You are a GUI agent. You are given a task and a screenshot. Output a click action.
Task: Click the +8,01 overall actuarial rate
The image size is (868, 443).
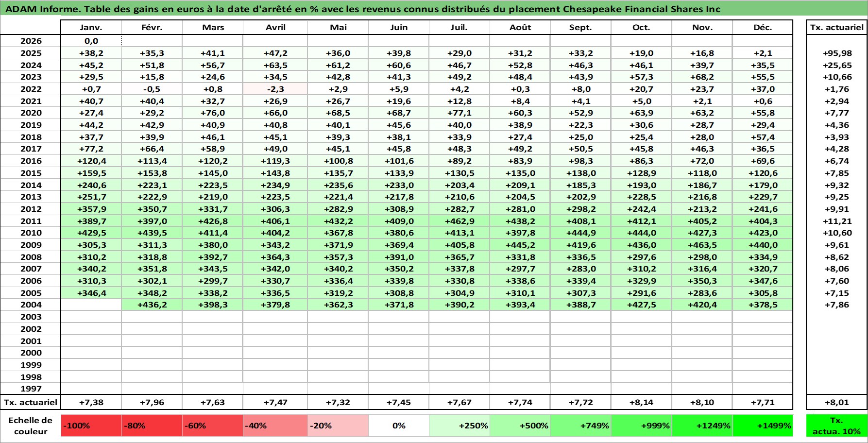pyautogui.click(x=837, y=402)
